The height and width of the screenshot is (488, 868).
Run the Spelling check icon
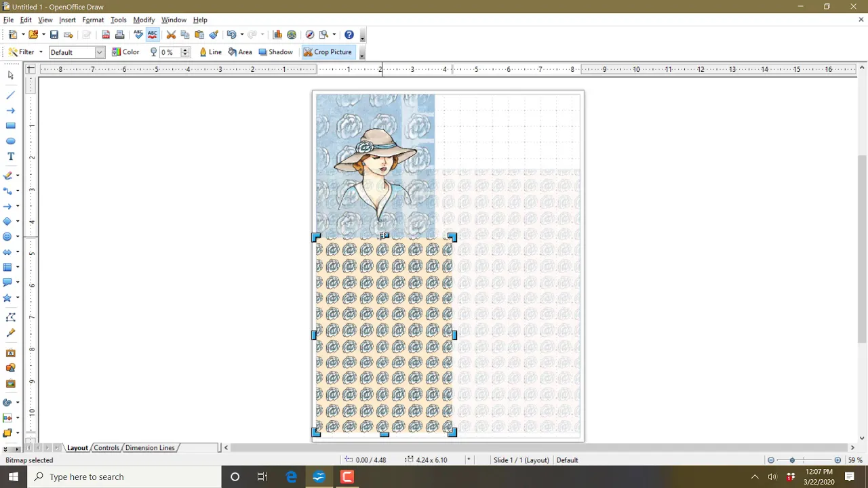click(138, 35)
